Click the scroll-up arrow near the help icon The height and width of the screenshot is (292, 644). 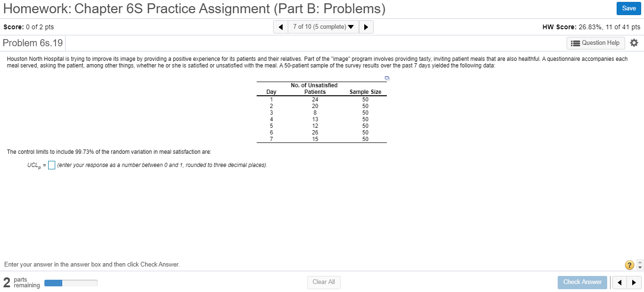pos(640,262)
